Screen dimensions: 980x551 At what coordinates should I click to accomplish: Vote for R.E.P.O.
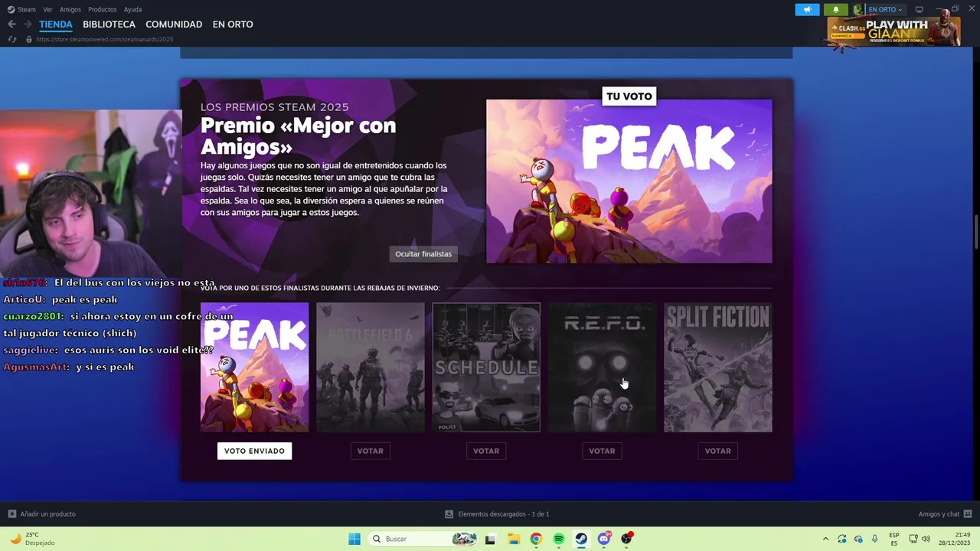click(x=602, y=451)
